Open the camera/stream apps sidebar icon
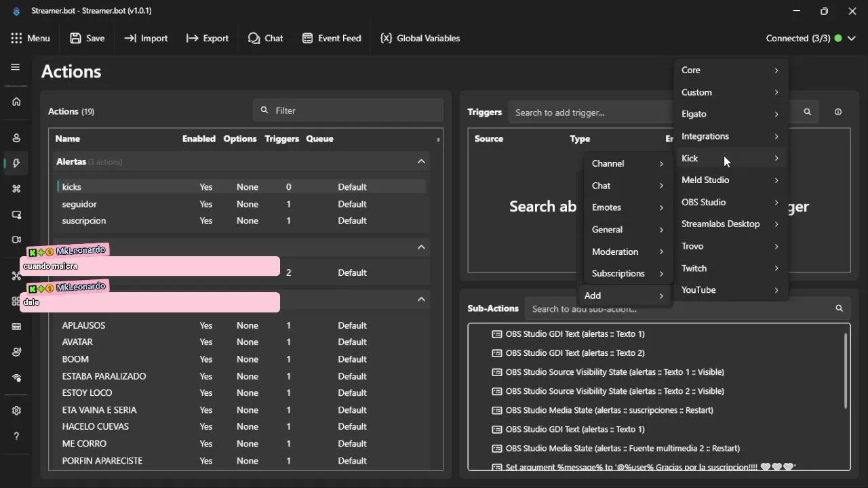Screen dimensions: 868x488 [16, 240]
